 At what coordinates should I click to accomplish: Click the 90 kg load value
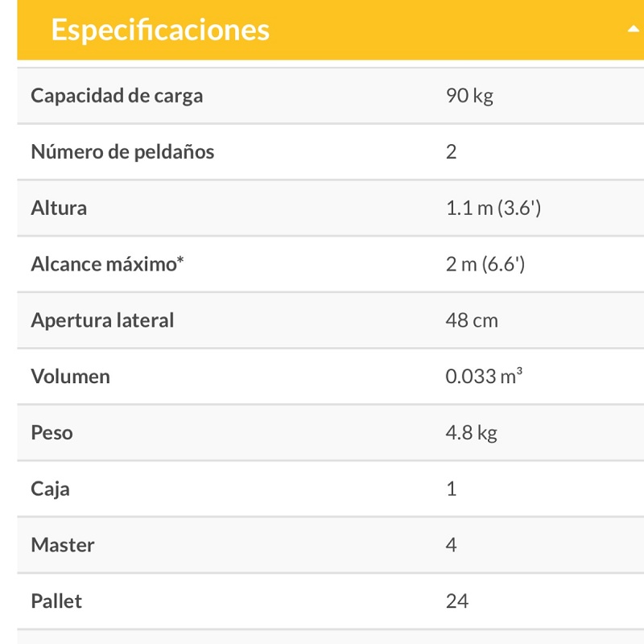click(469, 96)
